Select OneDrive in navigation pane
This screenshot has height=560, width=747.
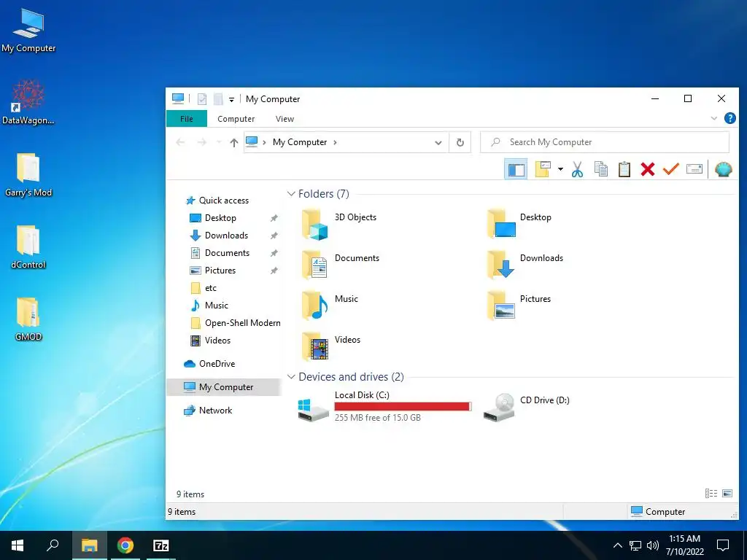point(217,364)
